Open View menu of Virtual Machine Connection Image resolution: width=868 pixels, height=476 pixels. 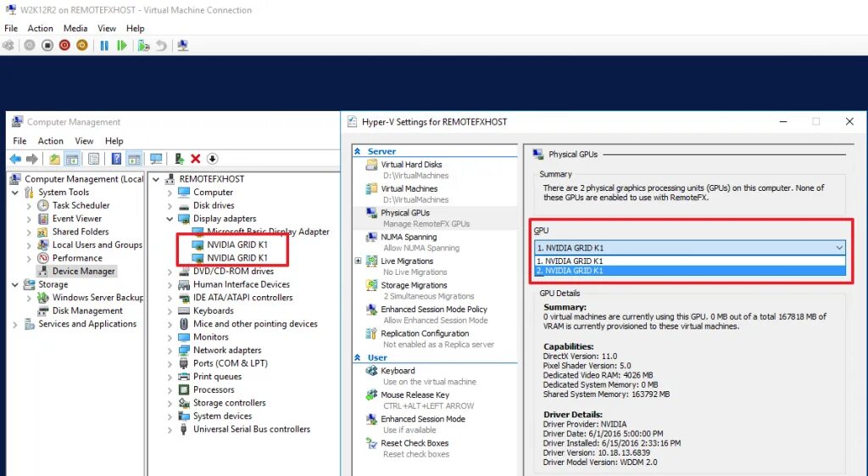(107, 28)
